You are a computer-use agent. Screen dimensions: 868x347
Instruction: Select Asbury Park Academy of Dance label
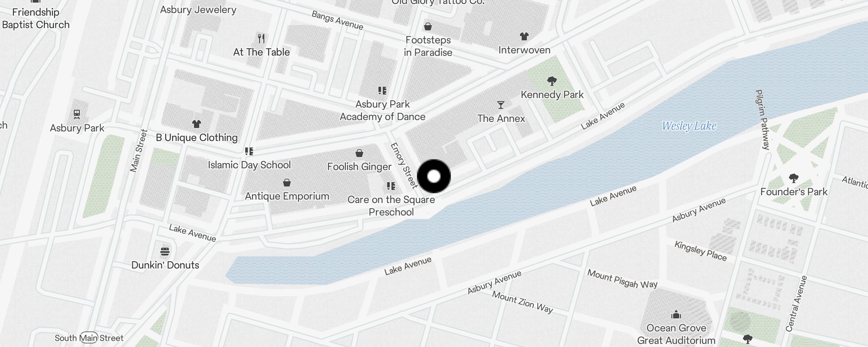click(382, 111)
